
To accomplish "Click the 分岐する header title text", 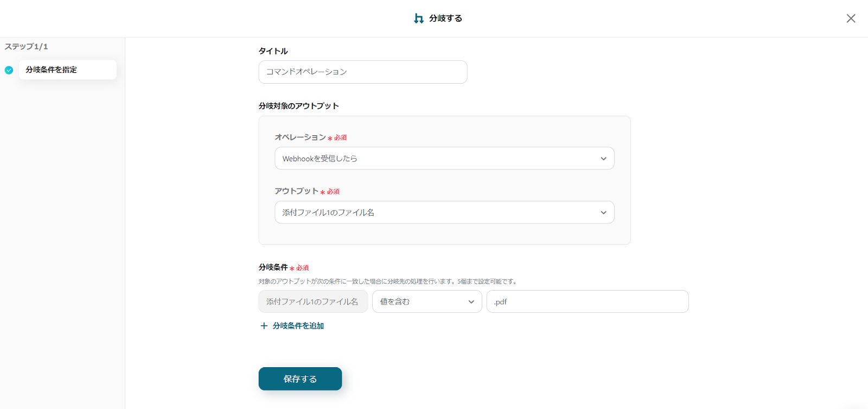I will coord(445,18).
